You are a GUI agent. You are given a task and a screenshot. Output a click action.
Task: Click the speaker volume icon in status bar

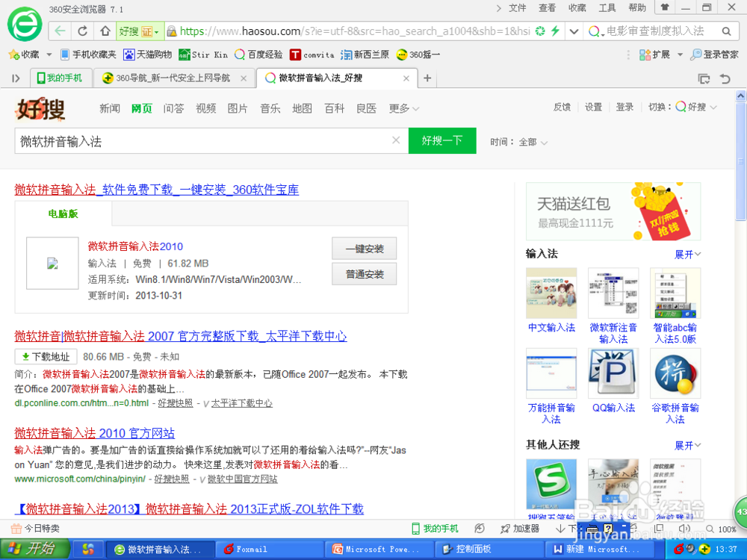point(684,528)
